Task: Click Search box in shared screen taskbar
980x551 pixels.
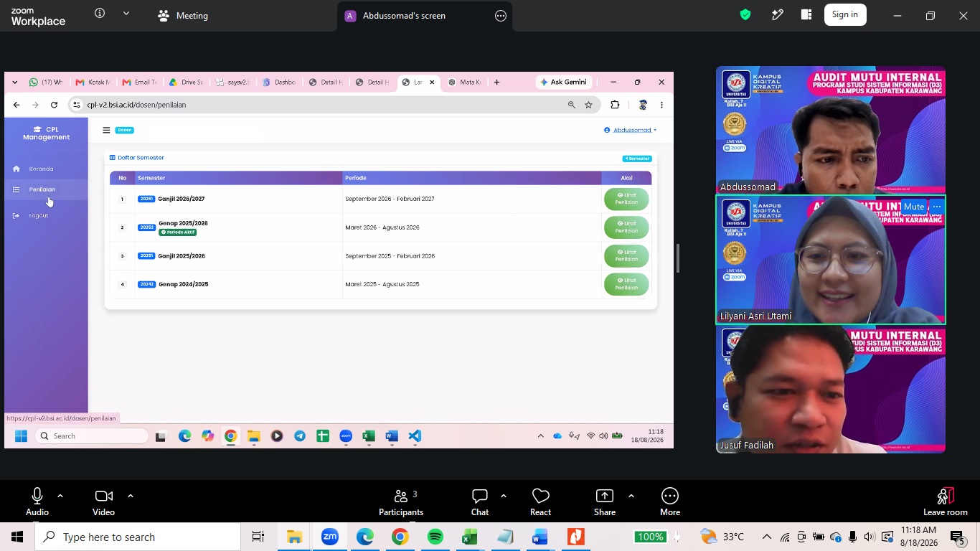Action: (x=91, y=436)
